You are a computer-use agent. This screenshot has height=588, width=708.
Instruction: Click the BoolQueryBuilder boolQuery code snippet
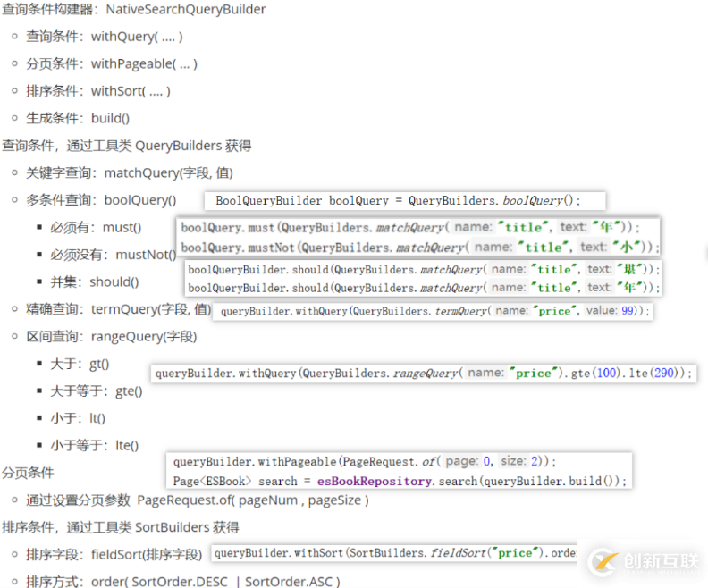405,200
